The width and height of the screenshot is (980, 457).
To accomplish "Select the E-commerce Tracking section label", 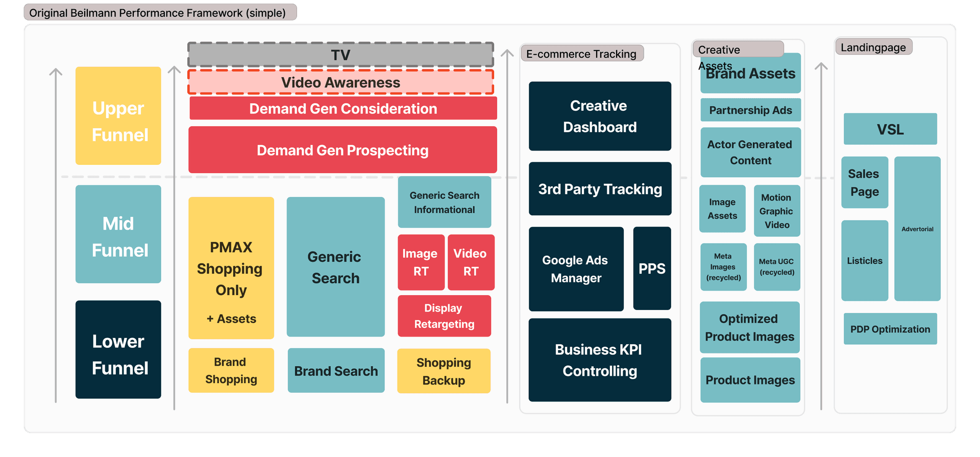I will (x=581, y=54).
